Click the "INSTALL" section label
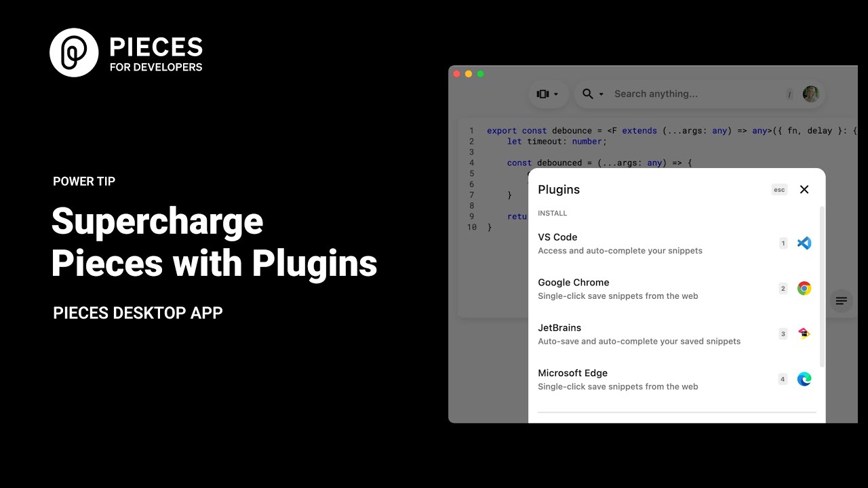 (x=552, y=213)
